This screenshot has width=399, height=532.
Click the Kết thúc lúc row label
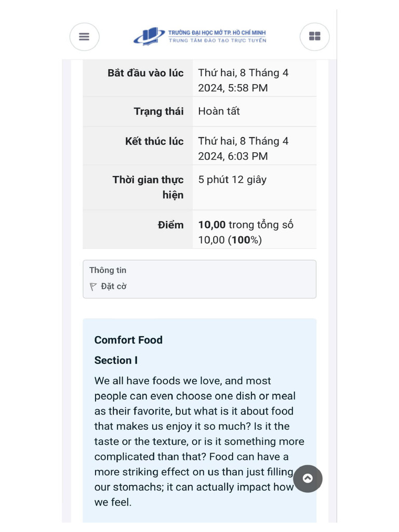154,141
